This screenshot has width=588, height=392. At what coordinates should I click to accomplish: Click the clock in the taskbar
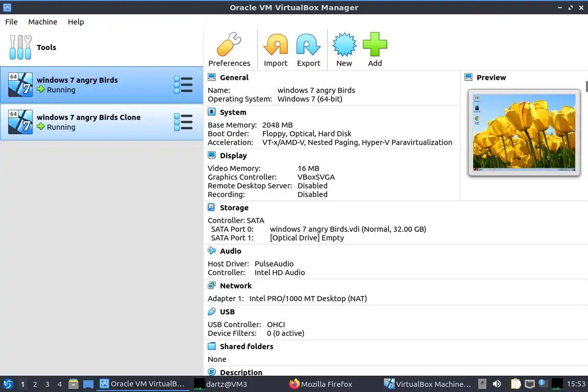[576, 384]
